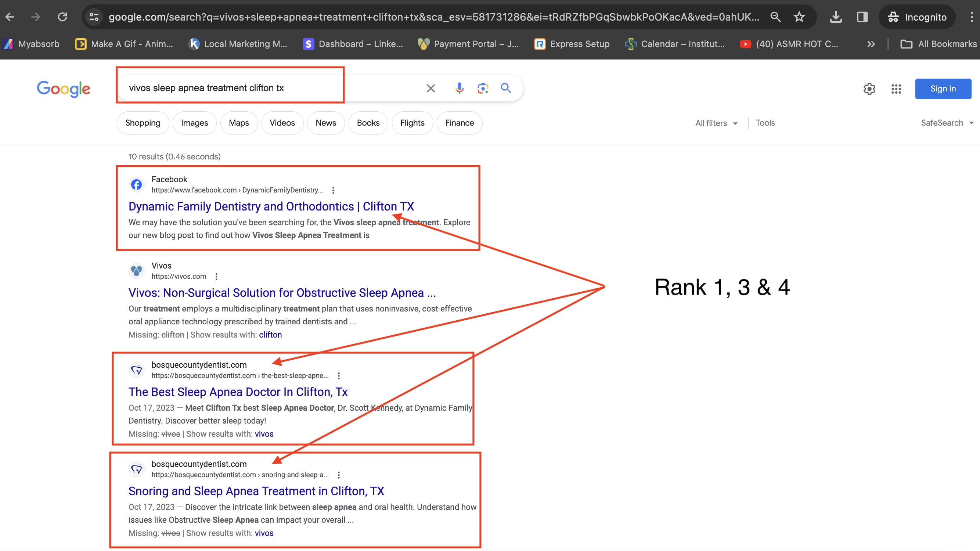The height and width of the screenshot is (551, 980).
Task: Click the '10 results (0.46 seconds)' text
Action: pos(174,156)
